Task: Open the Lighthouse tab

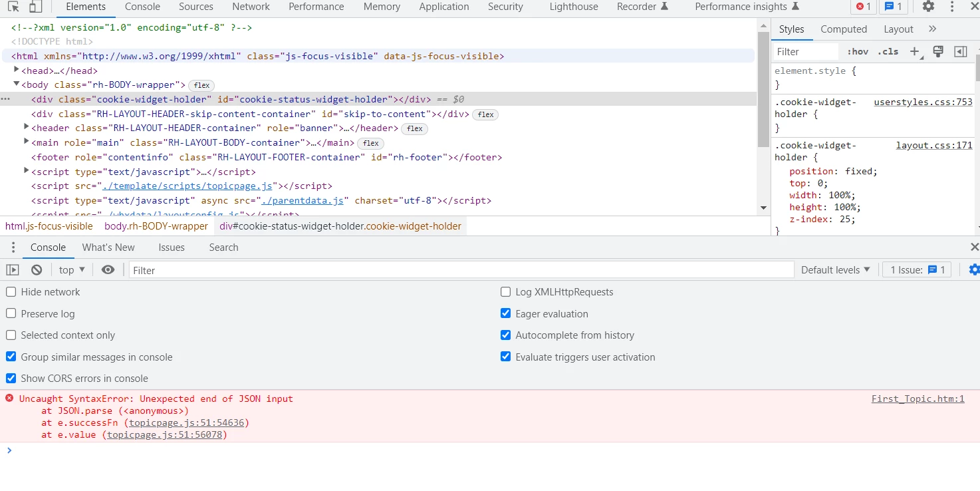Action: click(574, 7)
